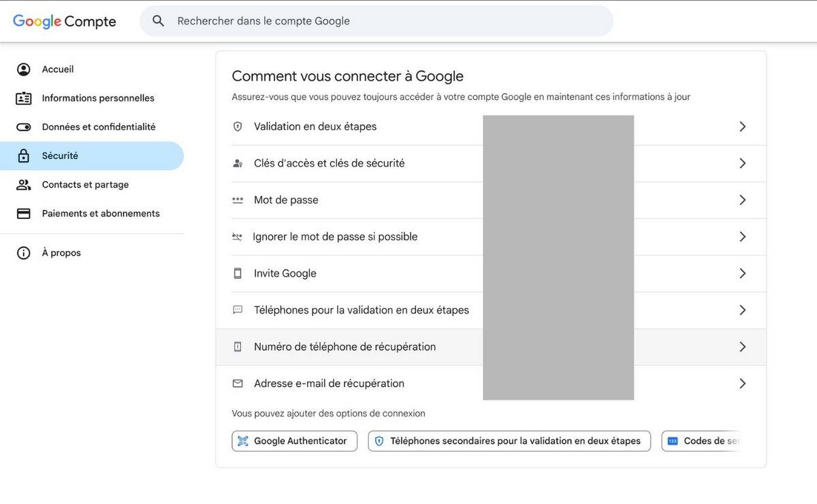The height and width of the screenshot is (504, 817).
Task: Click the Vous pouvez ajouter des options text
Action: tap(328, 414)
